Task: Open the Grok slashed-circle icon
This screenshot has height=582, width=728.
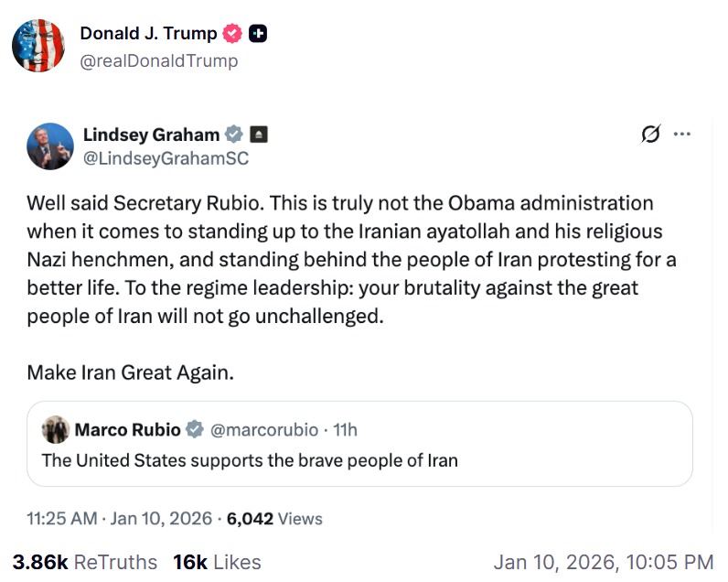Action: (650, 135)
